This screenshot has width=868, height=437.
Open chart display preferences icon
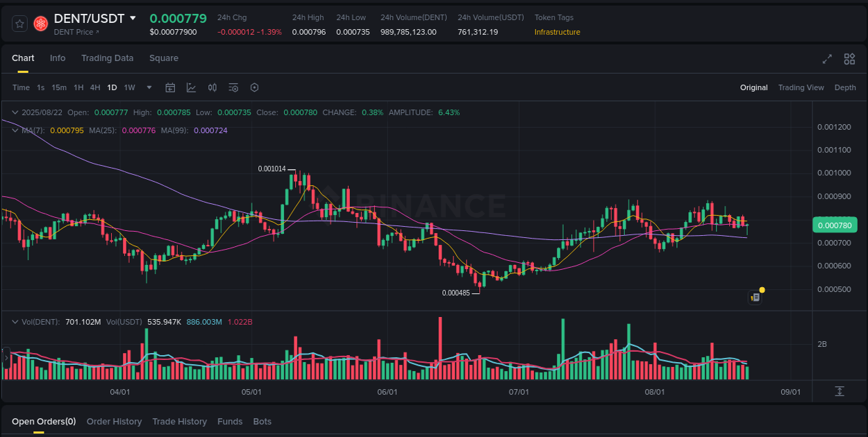click(233, 87)
